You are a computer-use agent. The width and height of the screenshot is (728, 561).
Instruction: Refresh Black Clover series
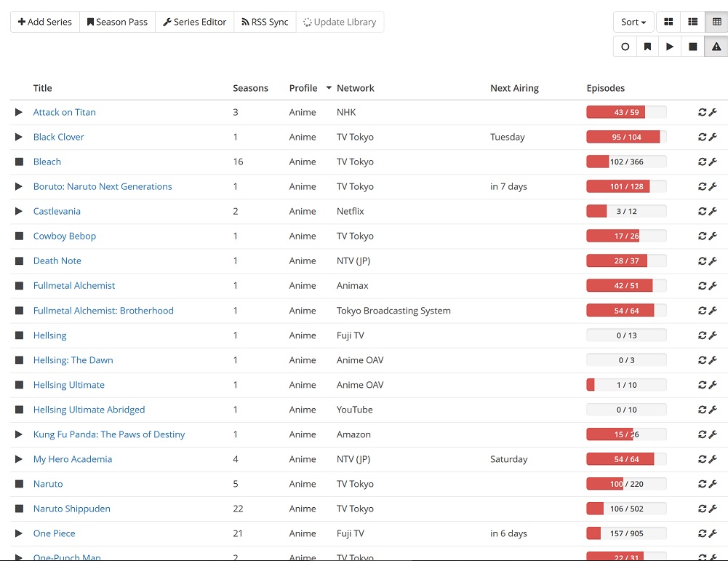[702, 137]
